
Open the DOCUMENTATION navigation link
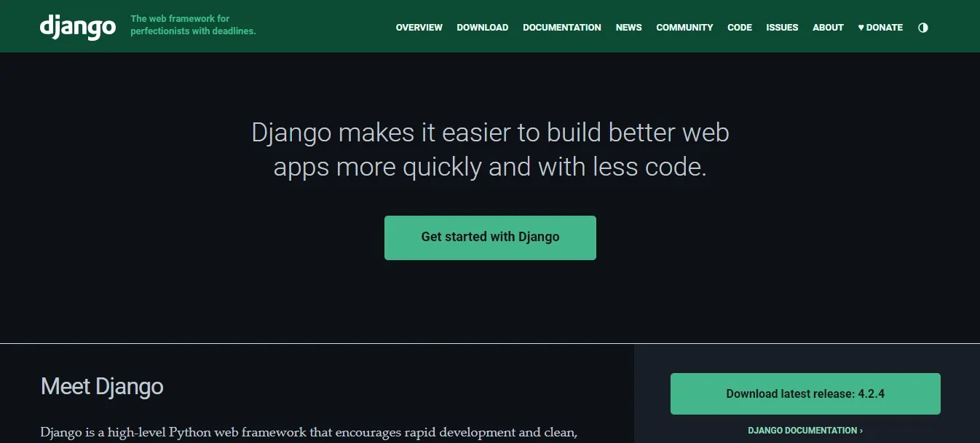(x=561, y=27)
